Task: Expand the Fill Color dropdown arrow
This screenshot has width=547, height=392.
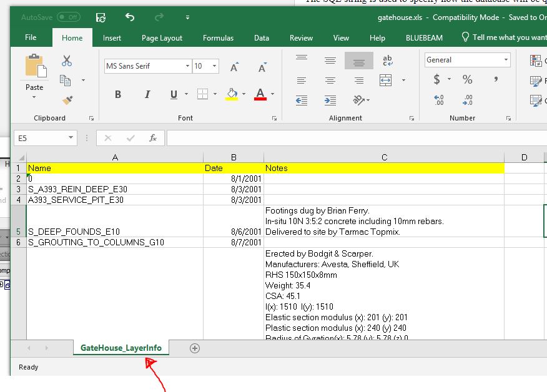Action: [x=244, y=94]
